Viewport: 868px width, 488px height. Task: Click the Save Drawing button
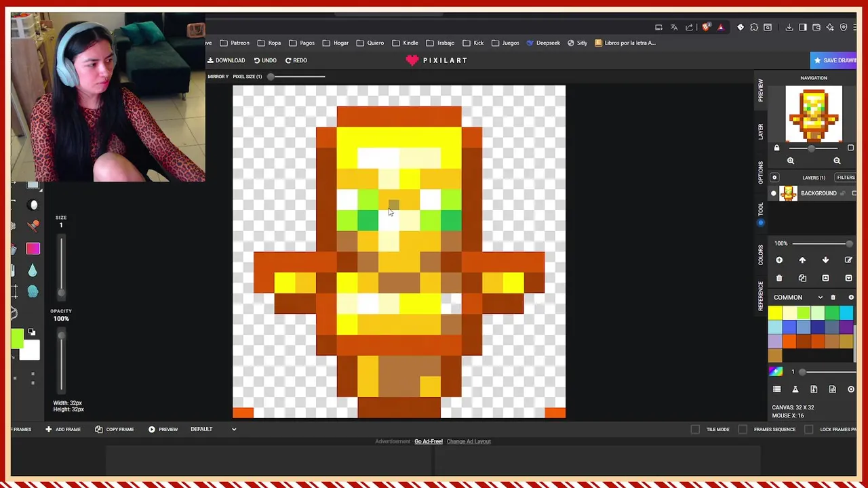pyautogui.click(x=835, y=60)
